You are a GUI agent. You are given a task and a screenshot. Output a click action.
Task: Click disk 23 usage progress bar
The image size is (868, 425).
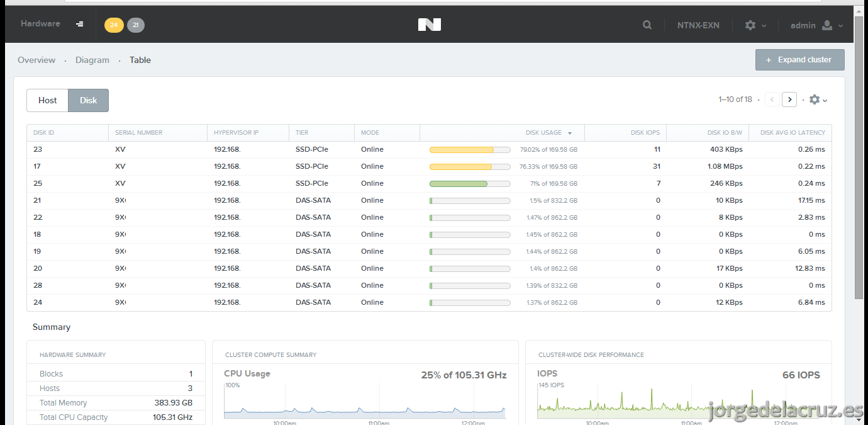pyautogui.click(x=470, y=150)
